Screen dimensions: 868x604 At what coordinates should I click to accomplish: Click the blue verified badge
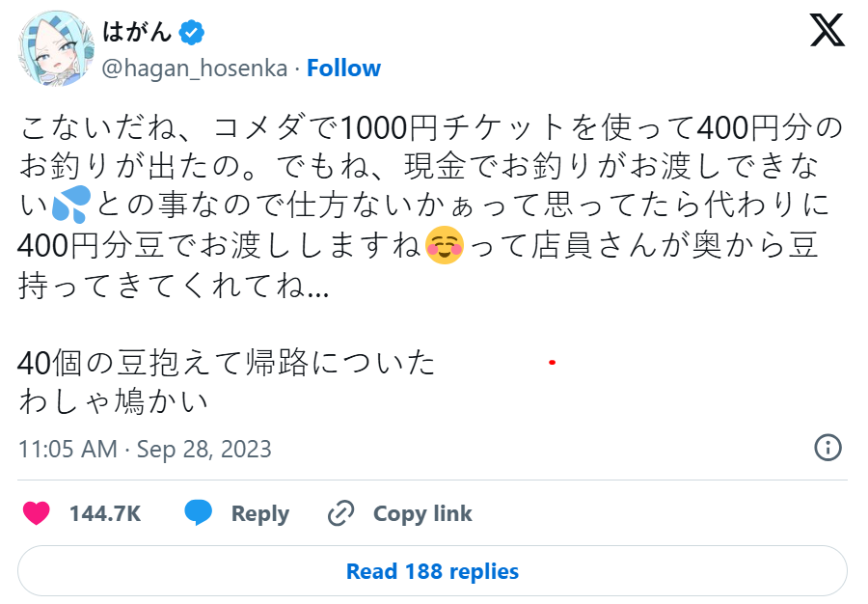(193, 32)
